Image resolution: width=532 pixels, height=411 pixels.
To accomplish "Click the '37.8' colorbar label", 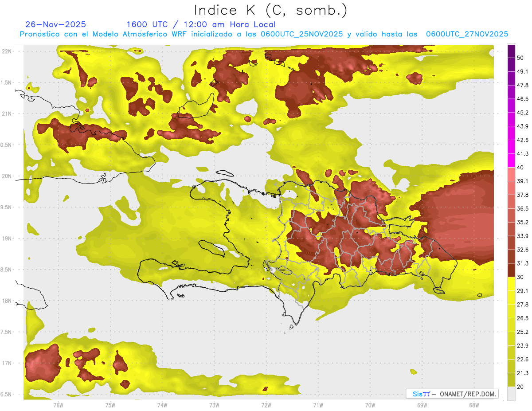I will pyautogui.click(x=523, y=195).
